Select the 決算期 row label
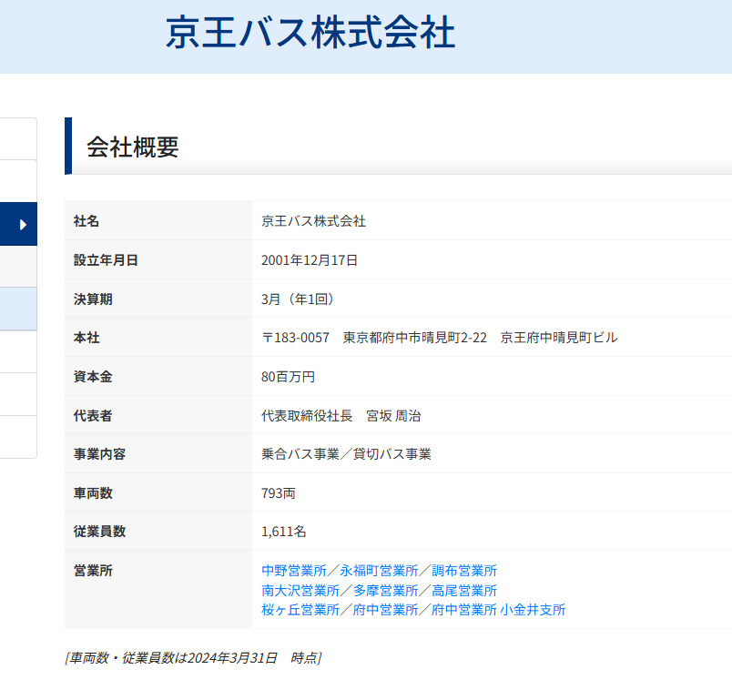732x700 pixels. (x=93, y=299)
